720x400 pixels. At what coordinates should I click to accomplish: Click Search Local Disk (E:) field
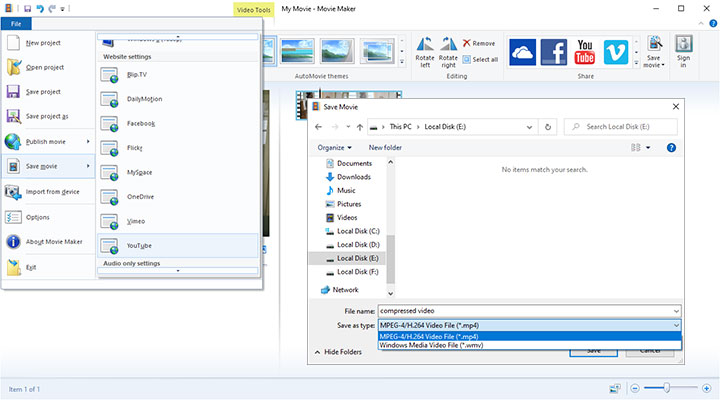tap(620, 127)
